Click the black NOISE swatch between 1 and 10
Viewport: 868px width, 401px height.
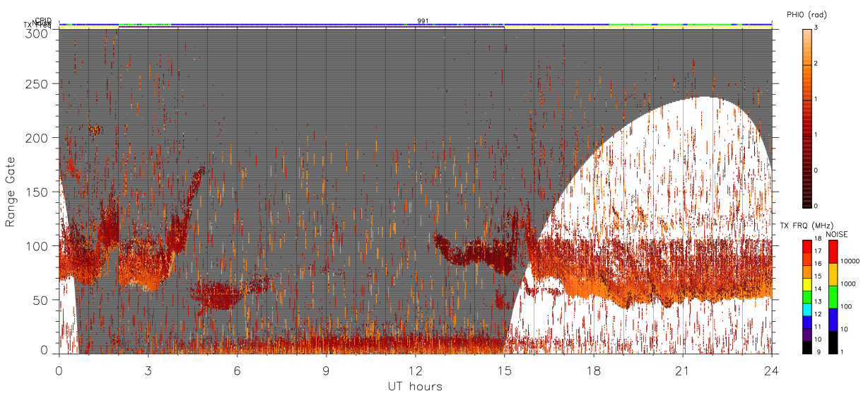[x=833, y=342]
